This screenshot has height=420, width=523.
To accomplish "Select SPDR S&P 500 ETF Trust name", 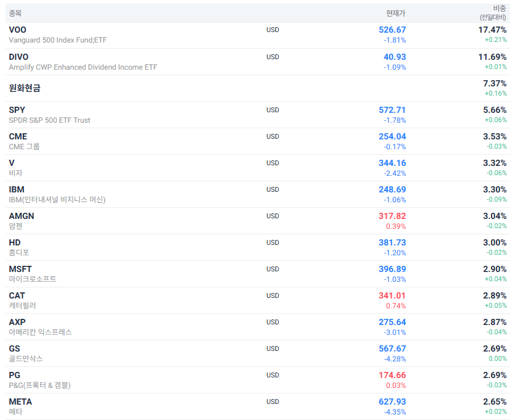I will tap(49, 120).
